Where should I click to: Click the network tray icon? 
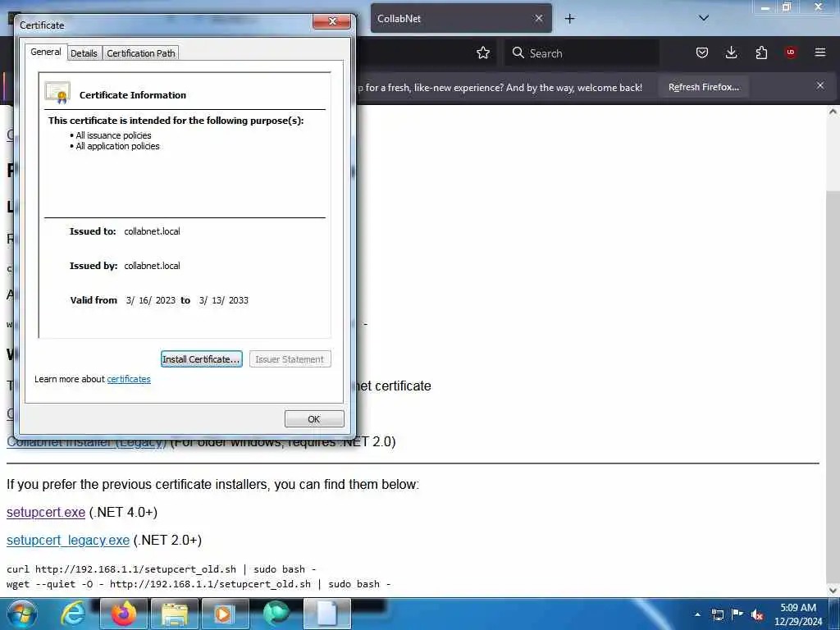717,614
